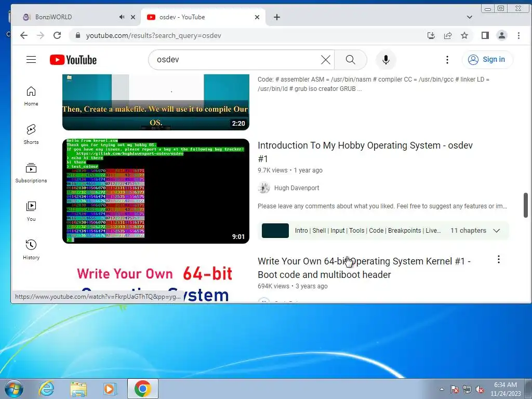Open Subscriptions in sidebar
Screen dimensions: 532x399
(x=31, y=172)
